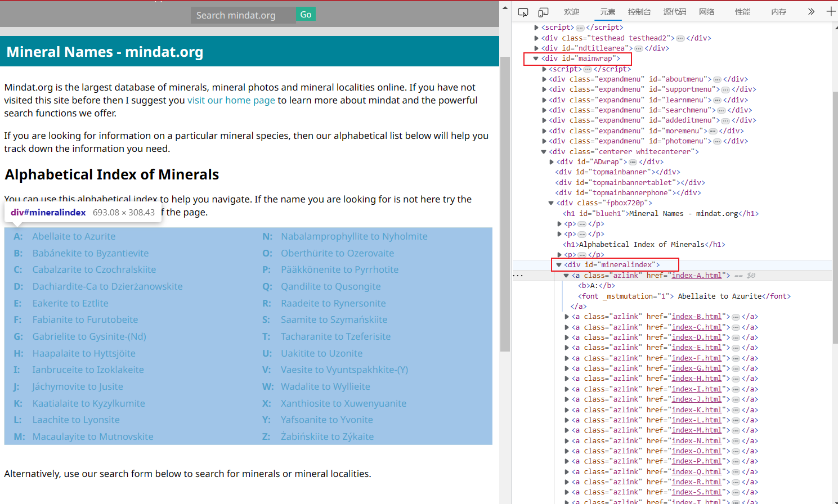Open W: Wadalite to Wyllieite index

[x=316, y=386]
